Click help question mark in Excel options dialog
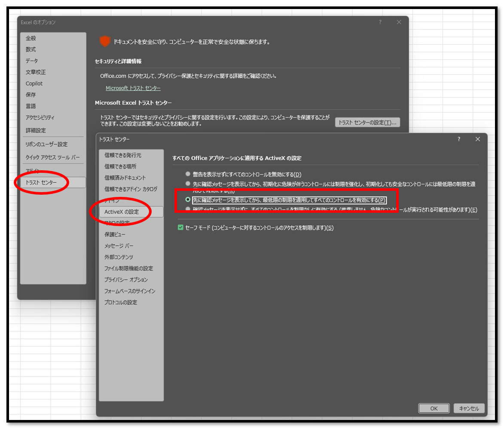504x429 pixels. pyautogui.click(x=380, y=22)
